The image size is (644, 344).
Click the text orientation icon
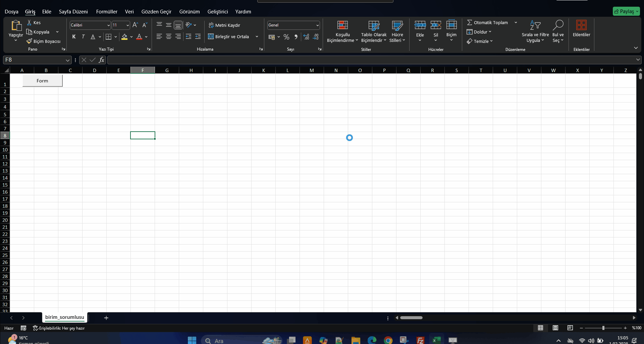189,25
